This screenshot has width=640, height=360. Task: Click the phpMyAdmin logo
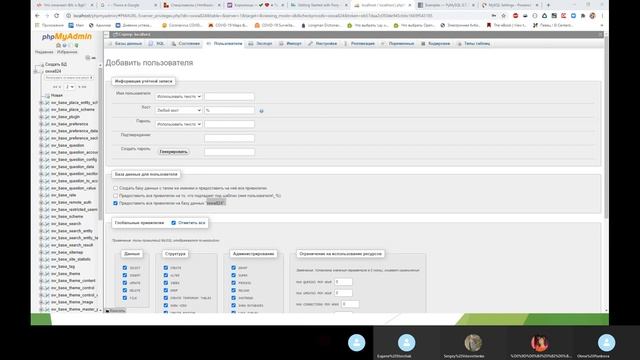coord(67,36)
